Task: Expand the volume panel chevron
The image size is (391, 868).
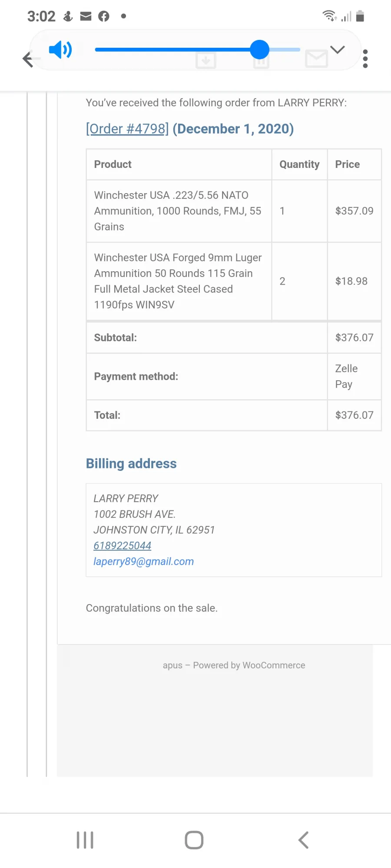Action: 338,49
